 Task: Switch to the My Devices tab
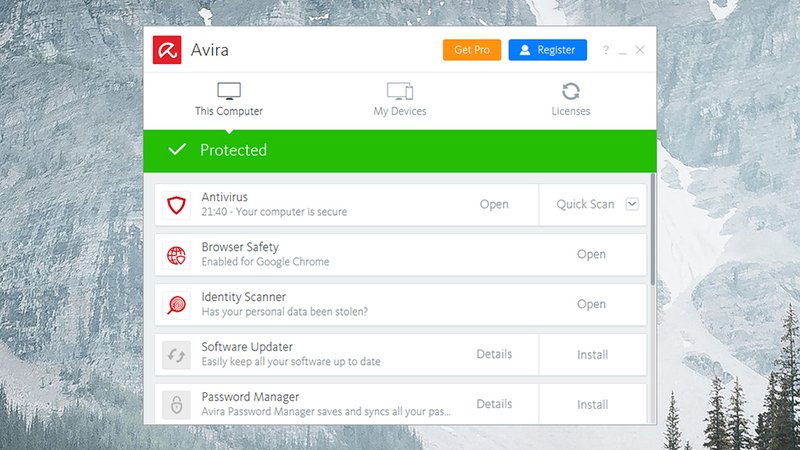400,100
